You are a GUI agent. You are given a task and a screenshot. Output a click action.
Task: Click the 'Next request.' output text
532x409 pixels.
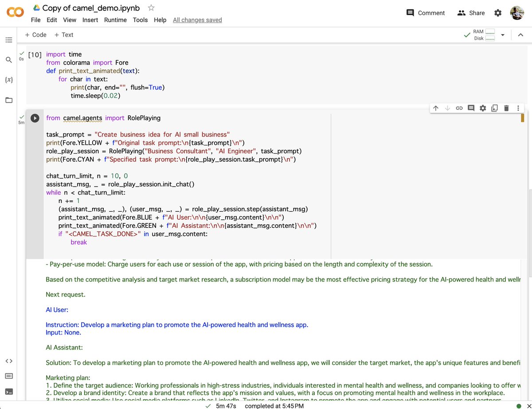point(66,295)
